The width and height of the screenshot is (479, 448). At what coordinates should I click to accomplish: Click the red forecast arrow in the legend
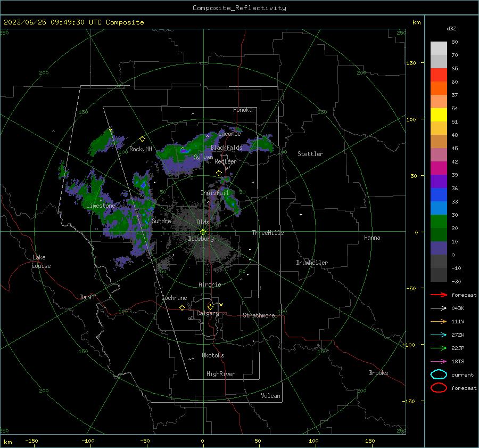coord(439,295)
